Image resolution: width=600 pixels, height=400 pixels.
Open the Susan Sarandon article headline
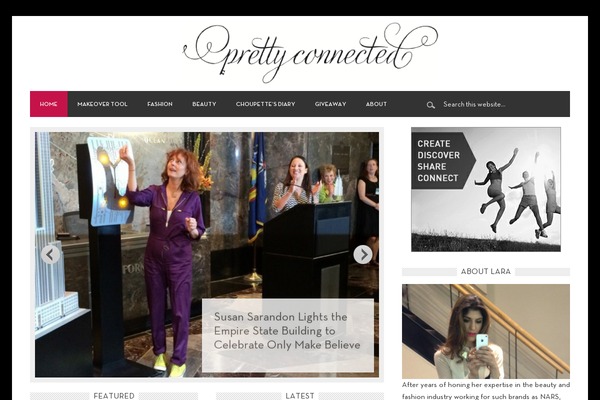287,331
